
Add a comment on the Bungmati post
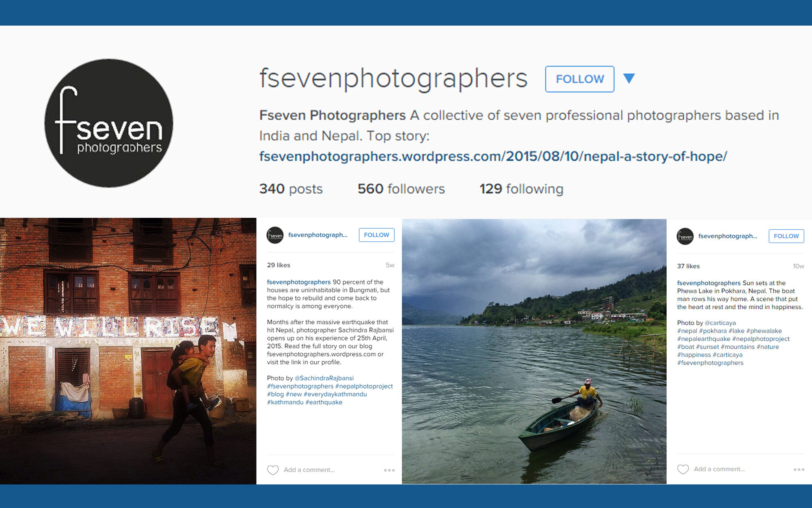309,470
